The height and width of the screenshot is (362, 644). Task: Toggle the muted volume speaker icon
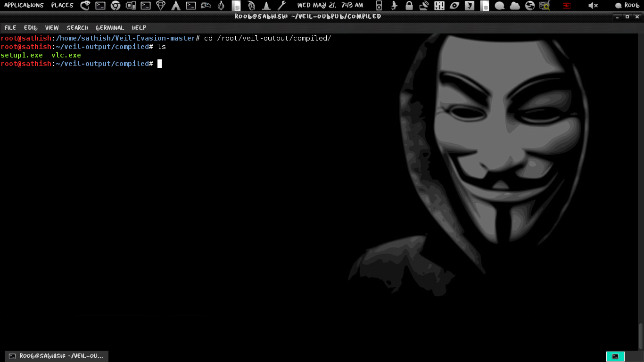(x=593, y=6)
